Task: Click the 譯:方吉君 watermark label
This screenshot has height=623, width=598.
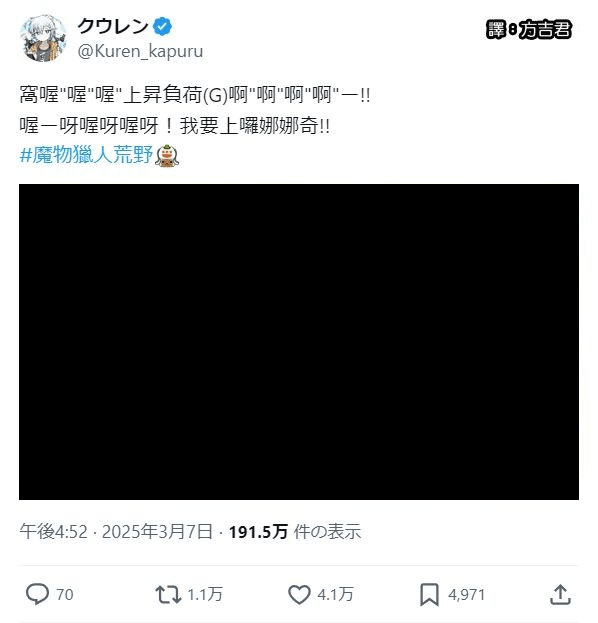Action: pyautogui.click(x=528, y=30)
